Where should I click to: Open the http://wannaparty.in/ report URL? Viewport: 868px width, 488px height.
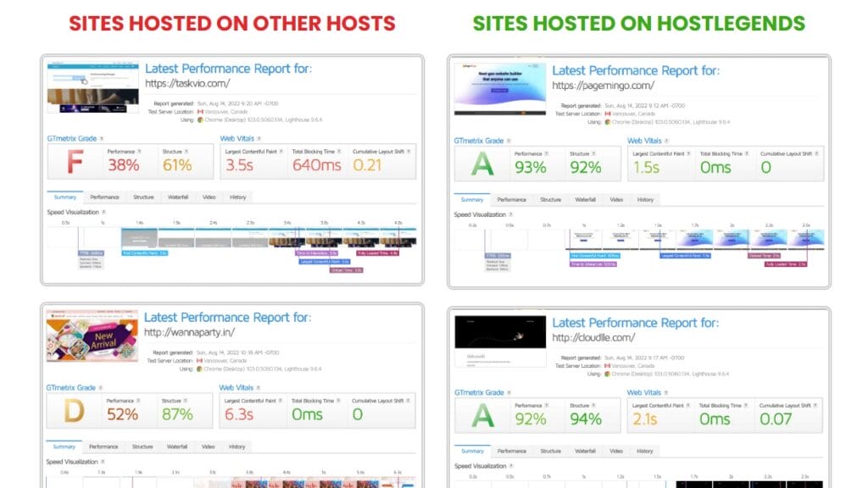tap(189, 332)
